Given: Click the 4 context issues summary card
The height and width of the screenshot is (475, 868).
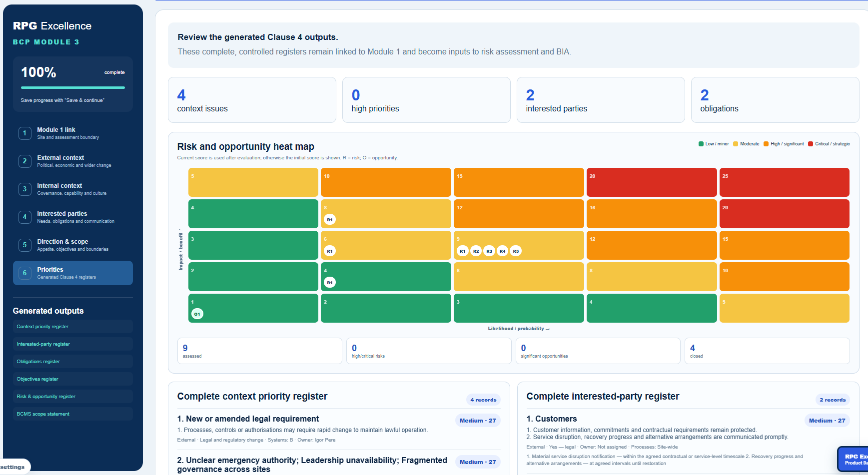Looking at the screenshot, I should click(252, 100).
